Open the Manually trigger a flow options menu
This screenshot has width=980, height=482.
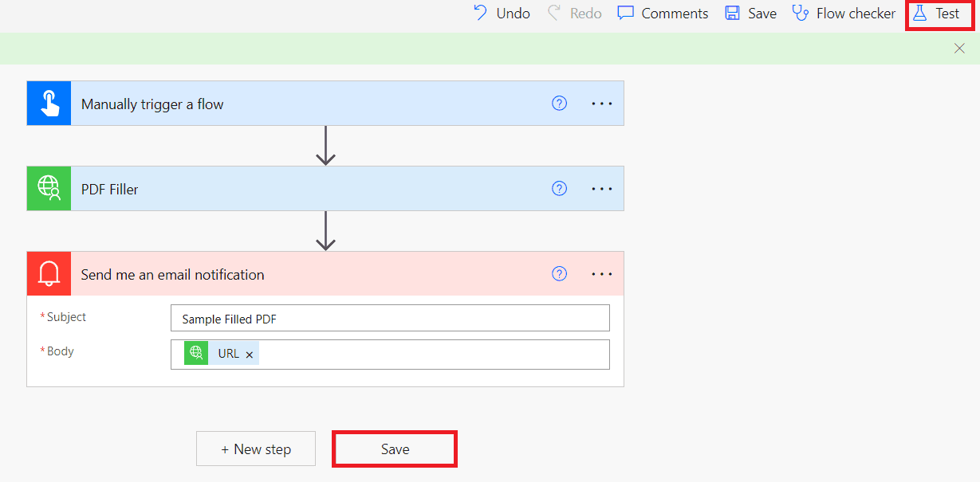[602, 104]
